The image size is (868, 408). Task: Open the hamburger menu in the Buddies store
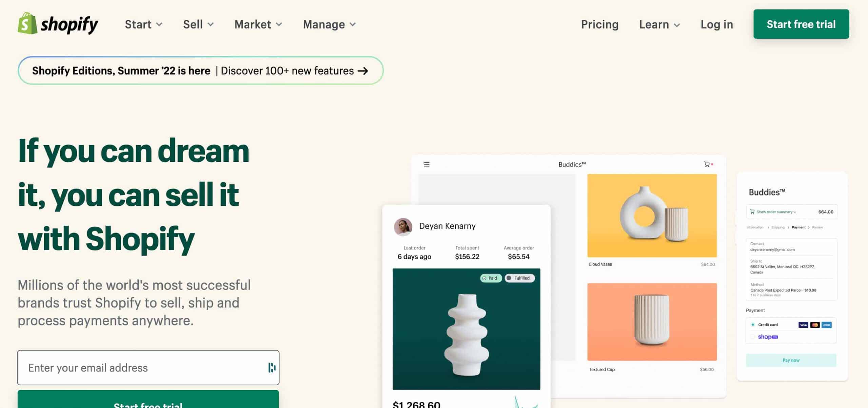click(426, 164)
